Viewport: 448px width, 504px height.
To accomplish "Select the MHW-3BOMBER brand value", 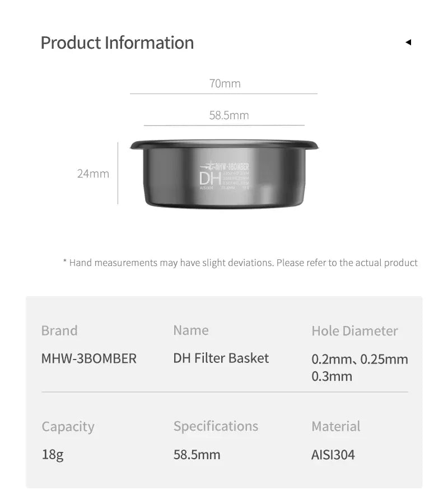I will (88, 358).
